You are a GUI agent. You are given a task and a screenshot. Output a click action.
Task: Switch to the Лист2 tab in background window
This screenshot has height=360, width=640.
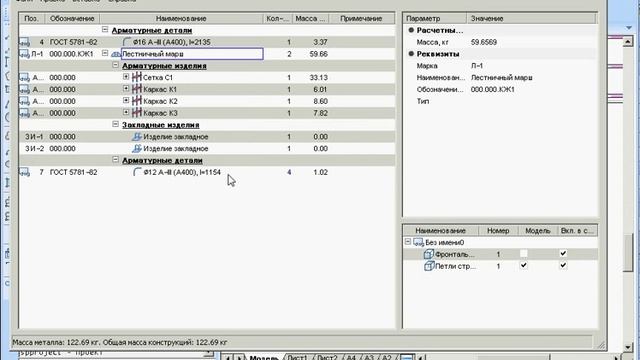click(327, 358)
